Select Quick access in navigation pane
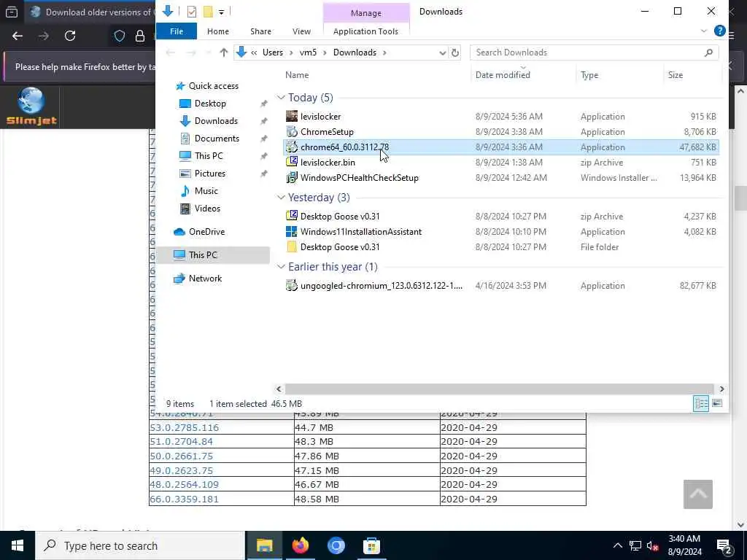The height and width of the screenshot is (560, 747). point(214,86)
